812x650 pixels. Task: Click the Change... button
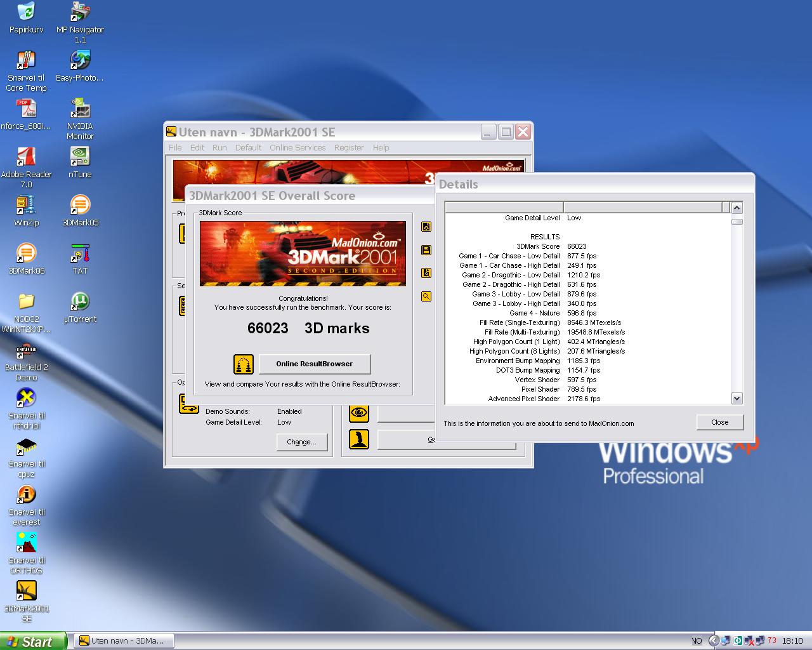click(x=301, y=442)
